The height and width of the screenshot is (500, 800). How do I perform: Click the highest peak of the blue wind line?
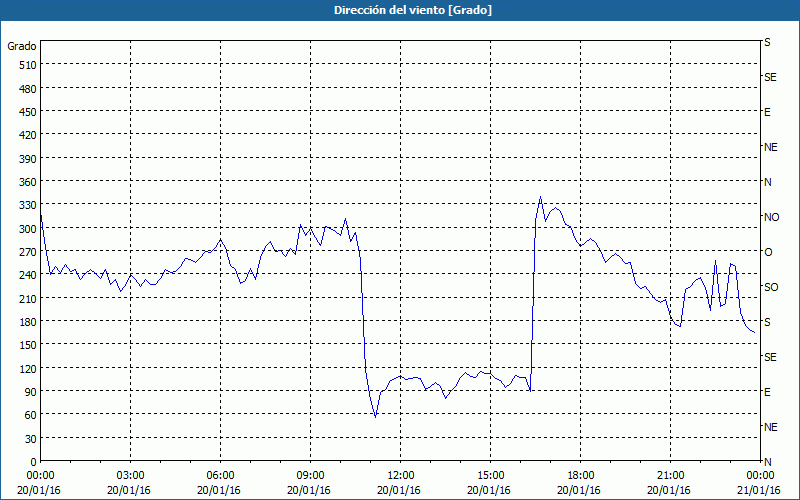(x=540, y=197)
